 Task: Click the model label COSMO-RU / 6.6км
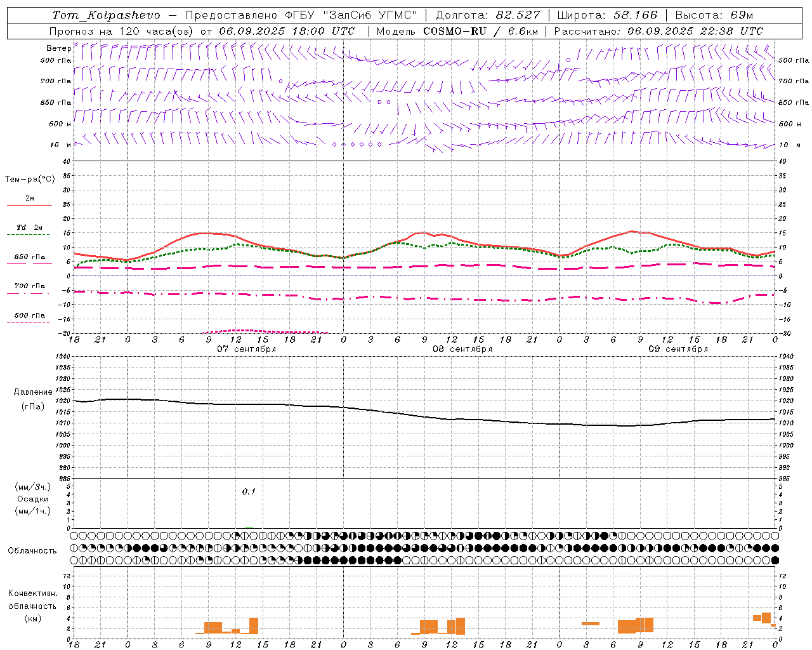[481, 31]
